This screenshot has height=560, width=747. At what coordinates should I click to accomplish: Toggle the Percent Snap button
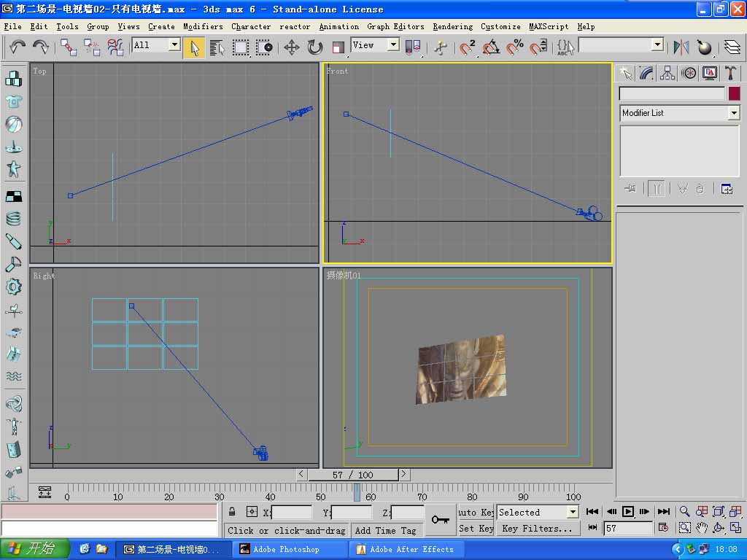point(514,47)
